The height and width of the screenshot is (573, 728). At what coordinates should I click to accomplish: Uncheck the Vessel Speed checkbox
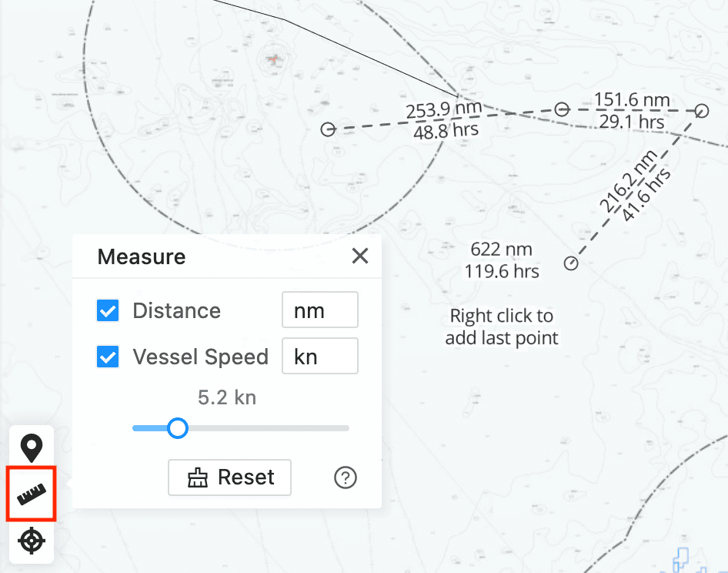[x=108, y=357]
